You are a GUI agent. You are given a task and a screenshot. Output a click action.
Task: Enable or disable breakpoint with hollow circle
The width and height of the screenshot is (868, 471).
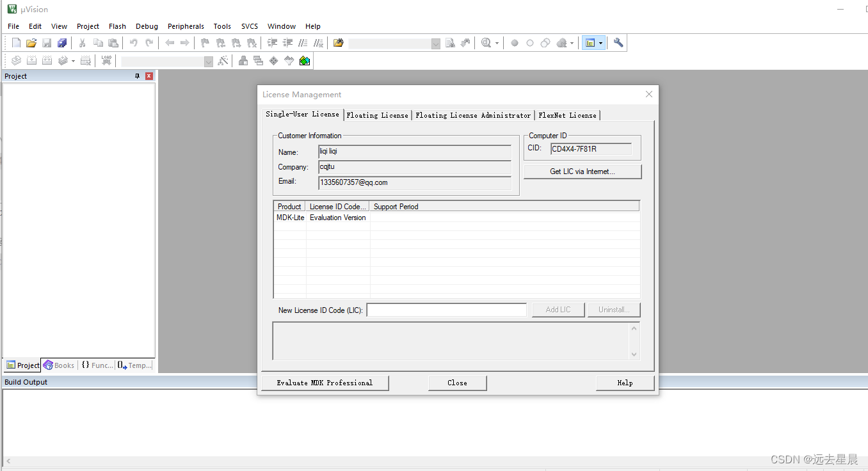click(530, 43)
